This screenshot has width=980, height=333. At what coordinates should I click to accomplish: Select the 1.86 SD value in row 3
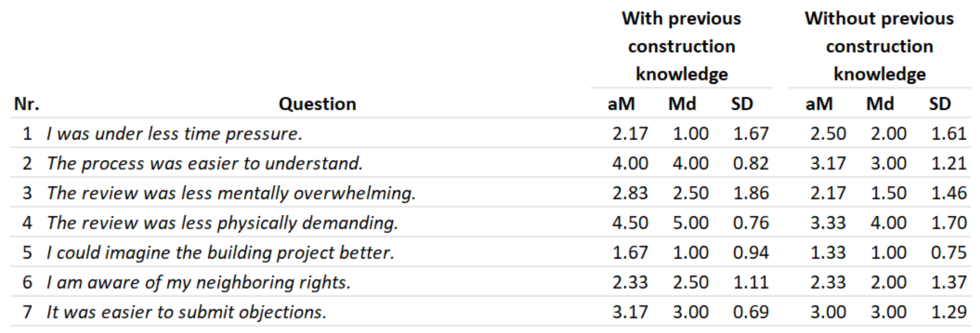[x=751, y=193]
